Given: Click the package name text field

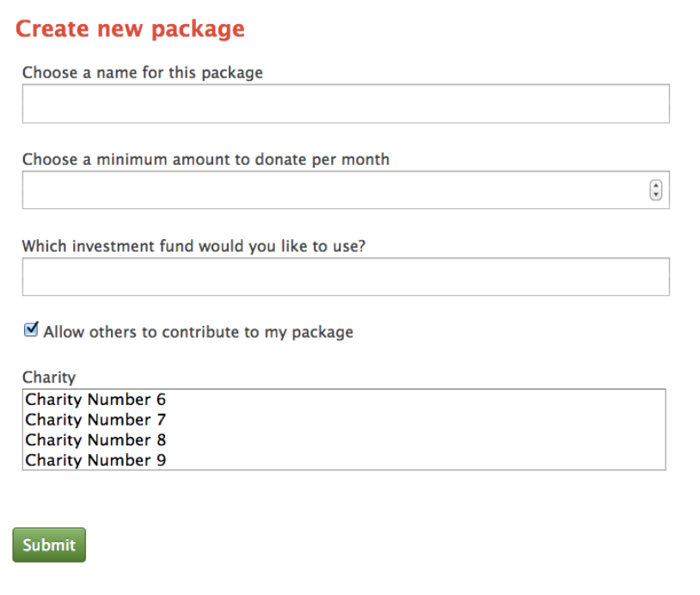Looking at the screenshot, I should (345, 104).
